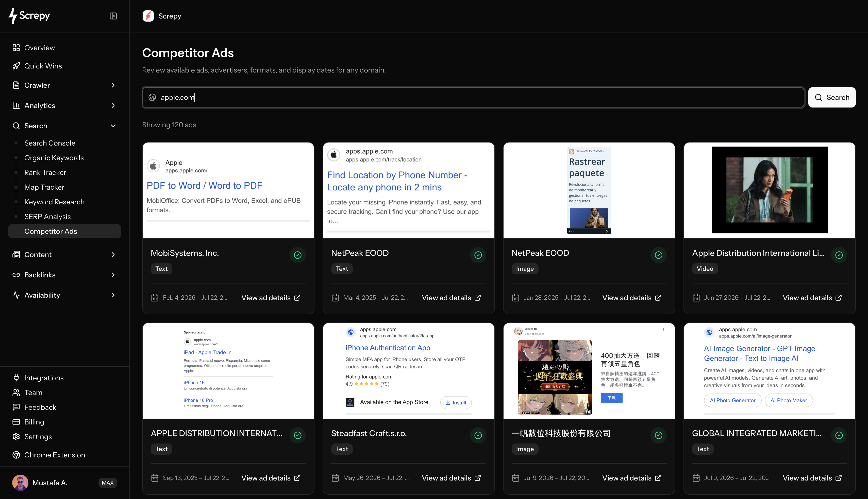
Task: Click the Video tag on Apple Distribution card
Action: tap(705, 269)
